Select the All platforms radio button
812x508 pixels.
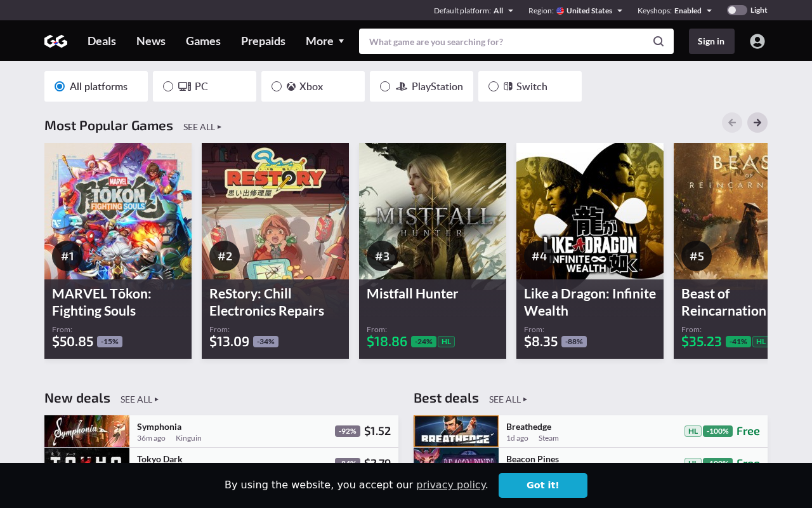coord(60,86)
